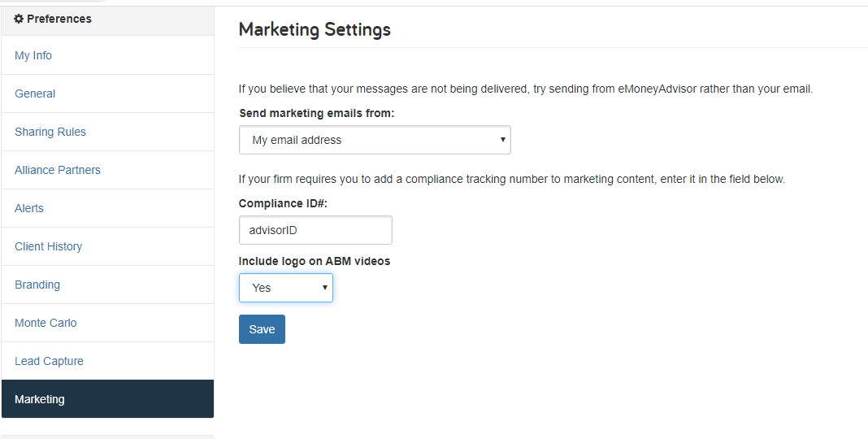Open 'Send marketing emails from' dropdown
Image resolution: width=868 pixels, height=439 pixels.
click(375, 140)
